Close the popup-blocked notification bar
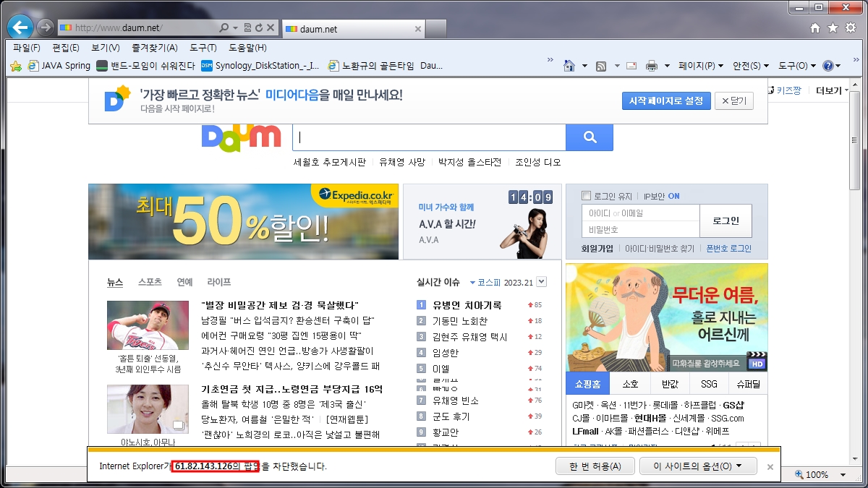This screenshot has height=488, width=868. (x=770, y=467)
